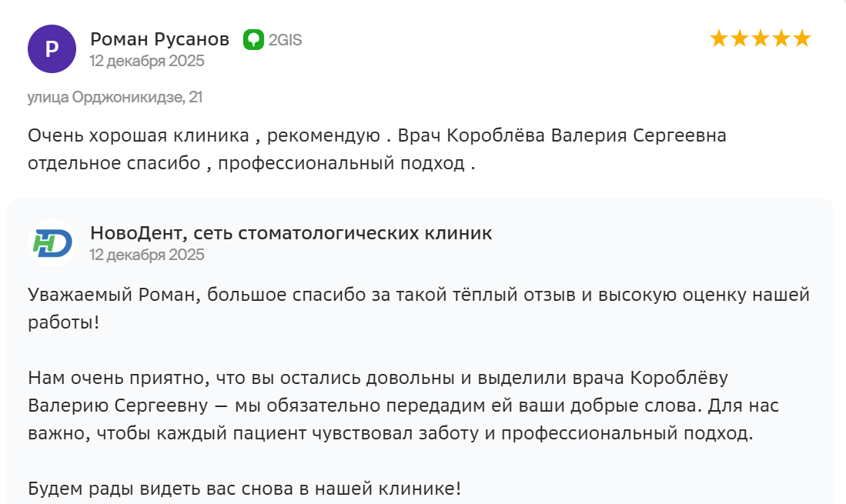Viewport: 846px width, 504px height.
Task: Click the line 'Будем рады видеть вас снова'
Action: click(244, 488)
